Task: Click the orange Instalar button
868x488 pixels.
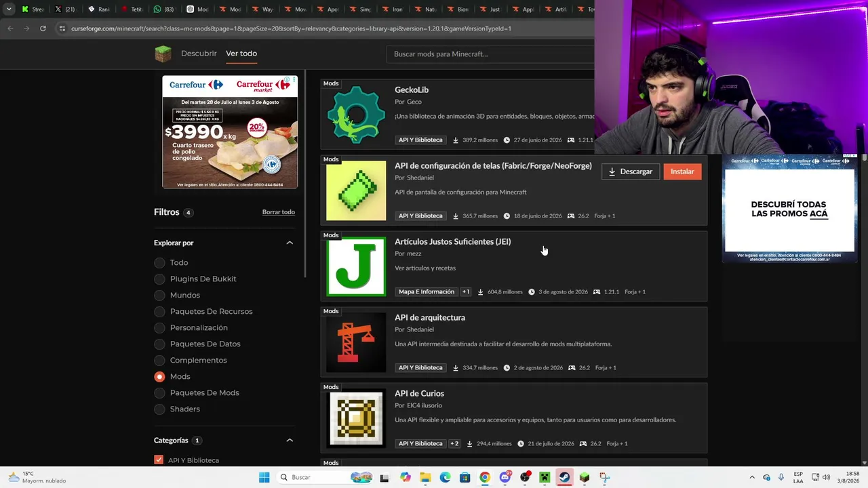Action: pos(682,171)
